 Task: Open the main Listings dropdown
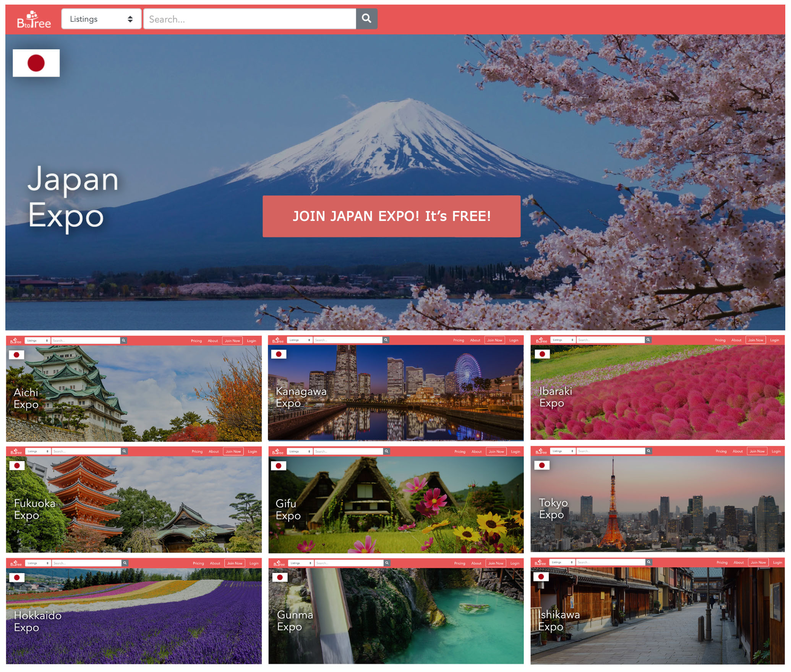101,19
